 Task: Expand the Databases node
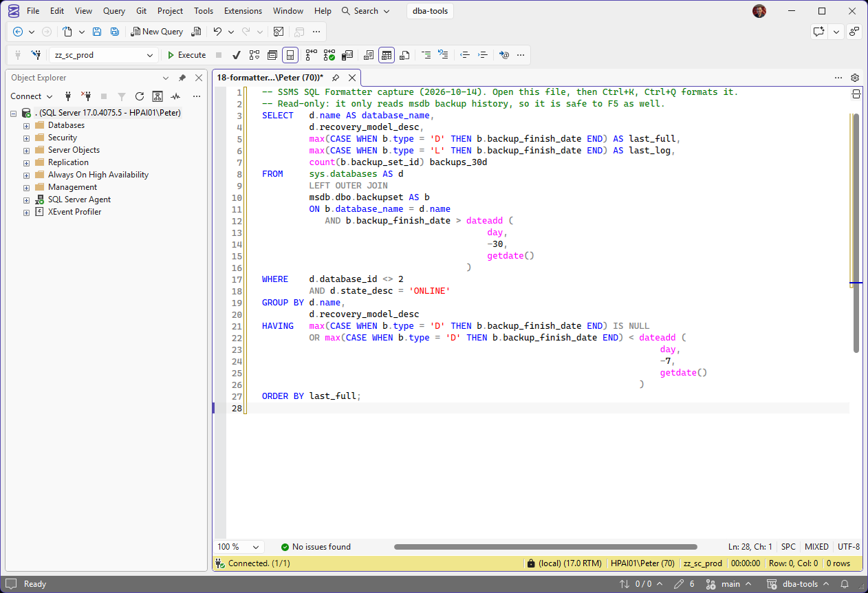click(26, 125)
